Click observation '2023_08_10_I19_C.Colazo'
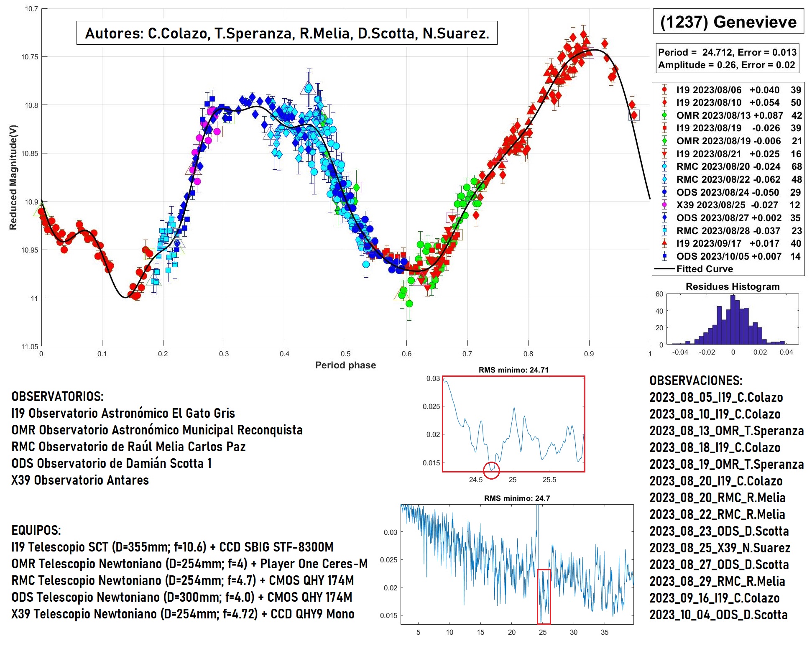 [x=715, y=414]
